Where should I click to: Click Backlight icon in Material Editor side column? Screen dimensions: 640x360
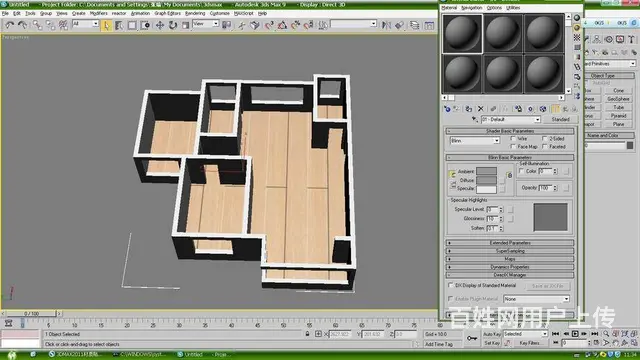coord(577,28)
